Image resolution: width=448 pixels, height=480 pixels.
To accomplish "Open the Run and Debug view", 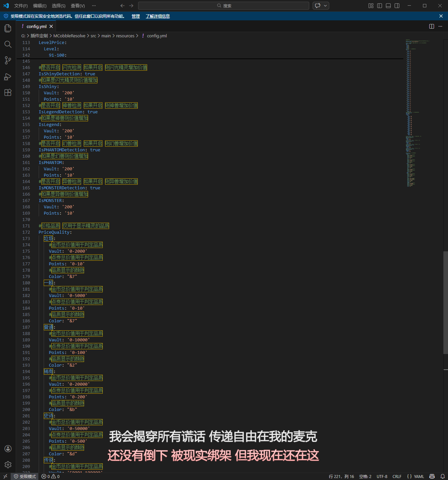I will [8, 77].
